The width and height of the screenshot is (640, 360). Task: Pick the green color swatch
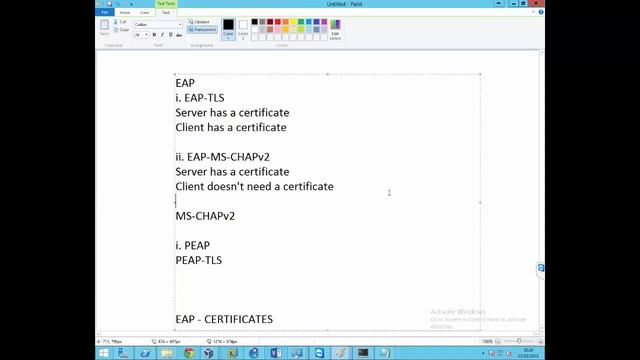301,22
